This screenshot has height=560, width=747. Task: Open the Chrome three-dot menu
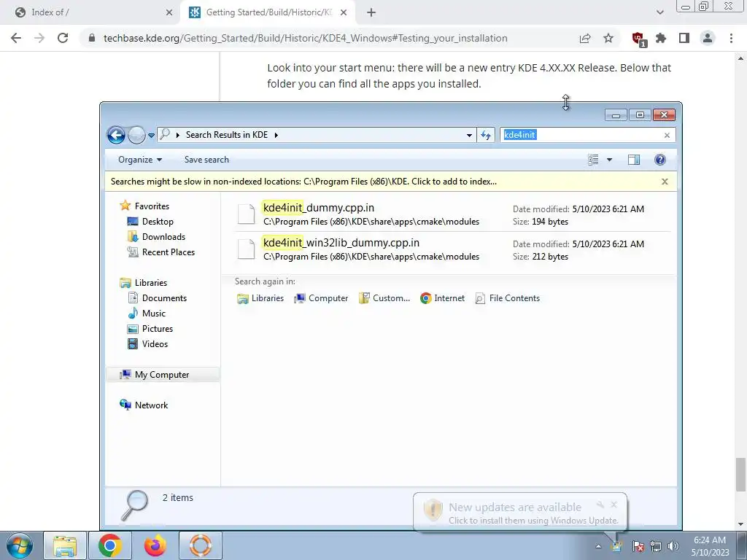tap(731, 38)
